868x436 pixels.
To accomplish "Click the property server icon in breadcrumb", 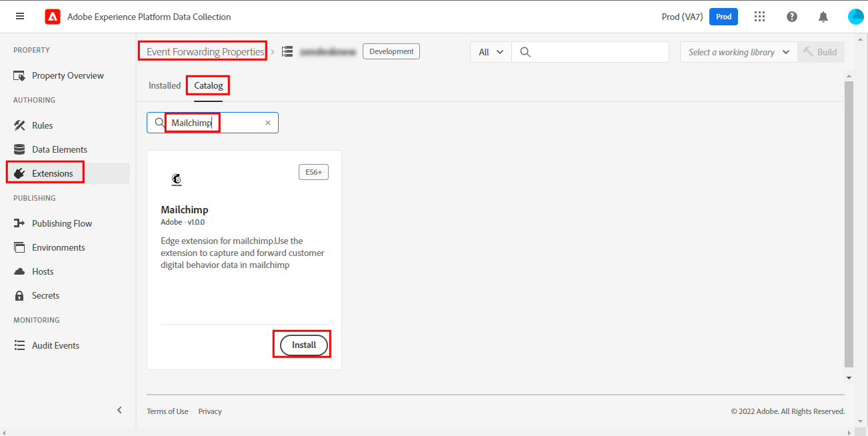I will click(x=287, y=51).
